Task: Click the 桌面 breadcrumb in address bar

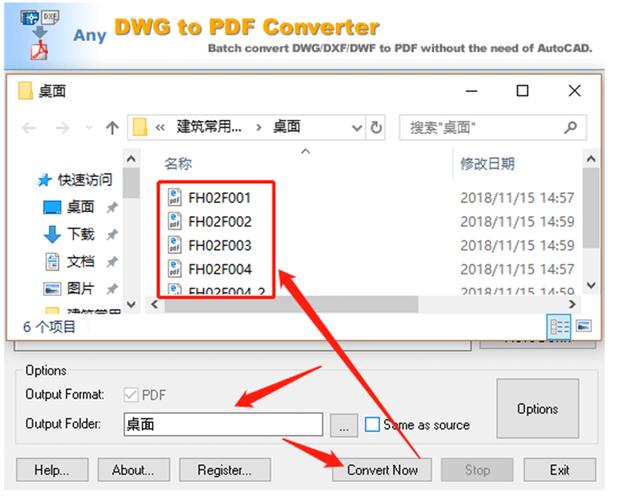Action: click(x=287, y=127)
